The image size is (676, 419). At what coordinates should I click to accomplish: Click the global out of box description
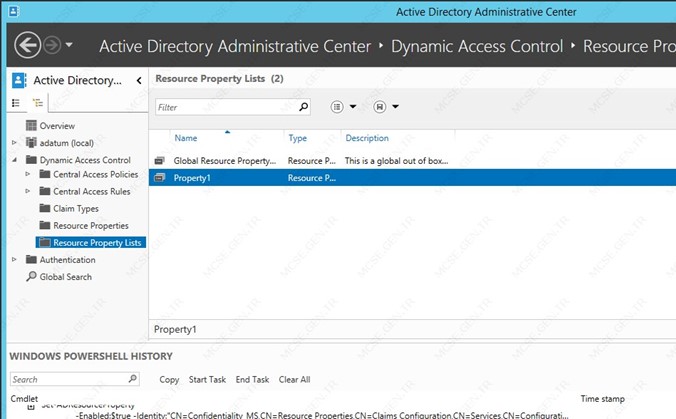(397, 161)
